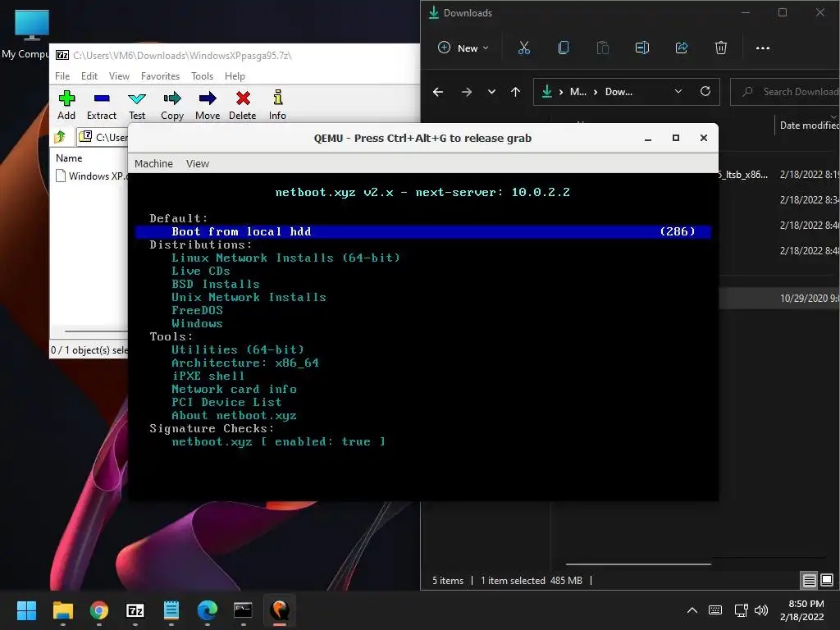
Task: Open QEMU Machine menu
Action: pos(153,163)
